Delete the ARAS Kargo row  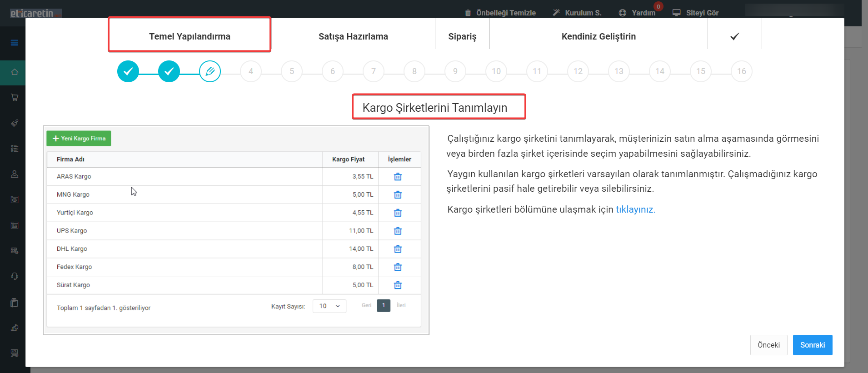[x=398, y=177]
